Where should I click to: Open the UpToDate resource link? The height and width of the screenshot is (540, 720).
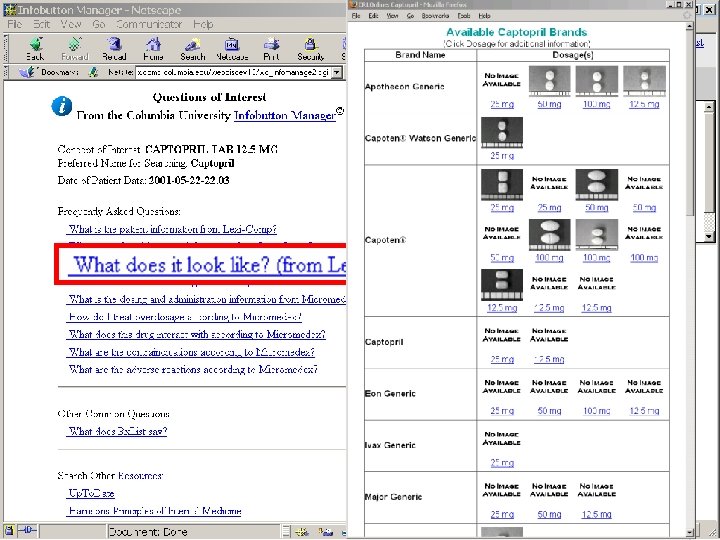click(91, 493)
